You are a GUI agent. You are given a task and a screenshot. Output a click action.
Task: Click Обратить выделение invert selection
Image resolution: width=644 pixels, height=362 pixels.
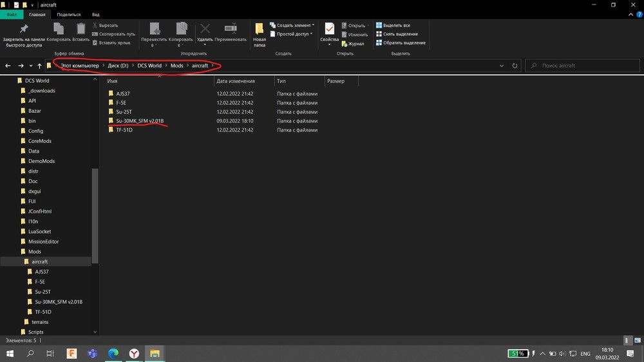click(401, 43)
